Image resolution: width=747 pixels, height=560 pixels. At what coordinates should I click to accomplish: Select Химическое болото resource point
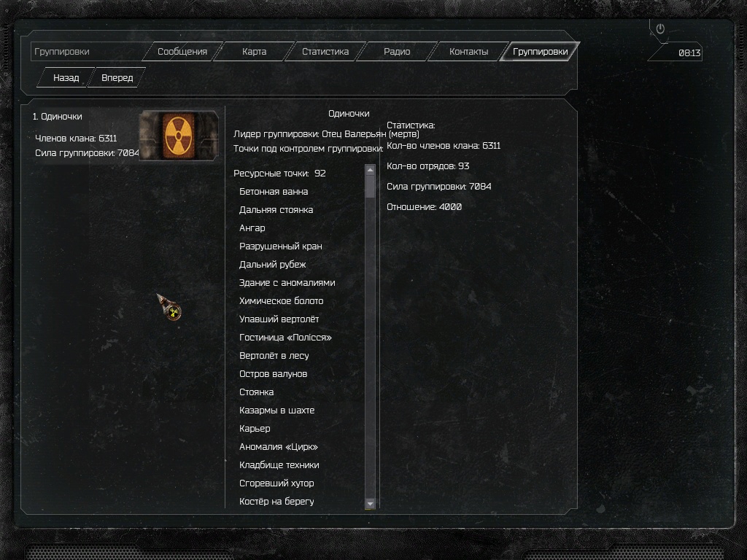[x=281, y=301]
